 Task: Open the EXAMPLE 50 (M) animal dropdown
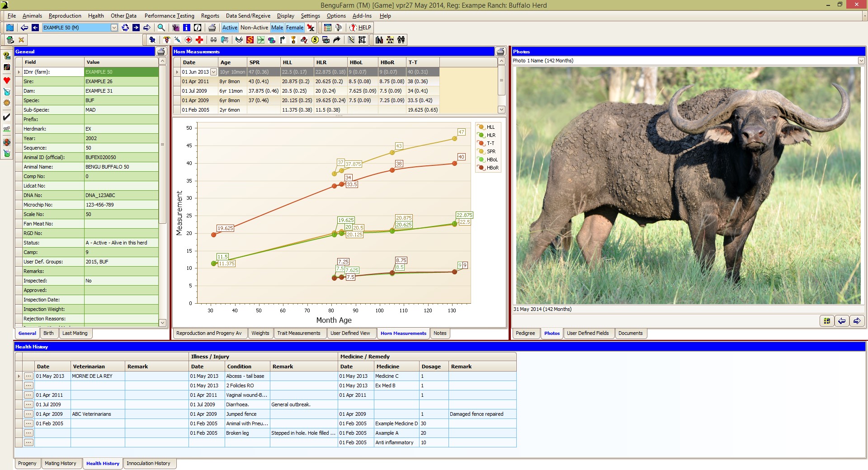114,28
